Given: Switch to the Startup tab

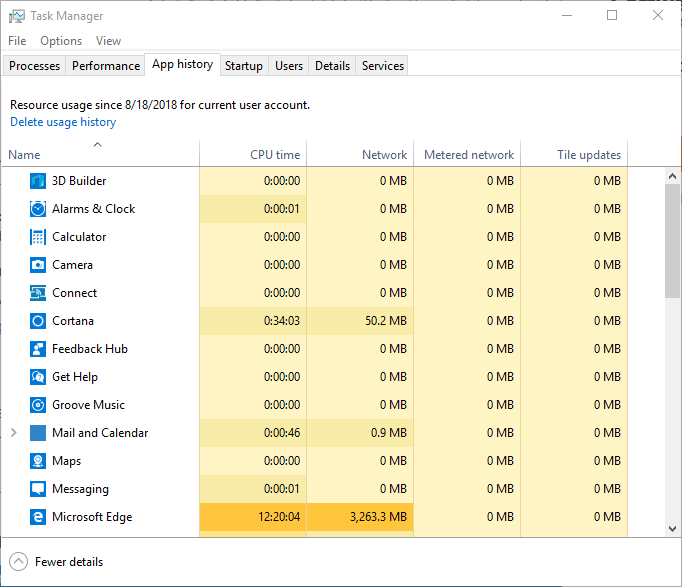Looking at the screenshot, I should (244, 66).
